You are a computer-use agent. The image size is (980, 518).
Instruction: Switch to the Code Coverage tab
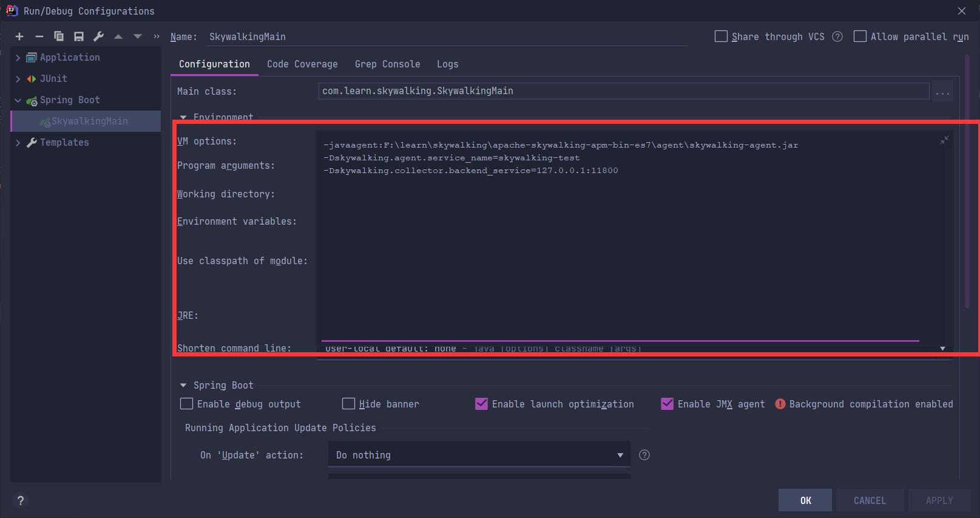coord(302,64)
